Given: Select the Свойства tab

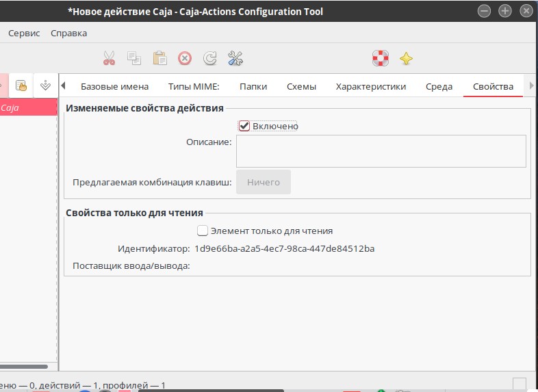Looking at the screenshot, I should 493,86.
